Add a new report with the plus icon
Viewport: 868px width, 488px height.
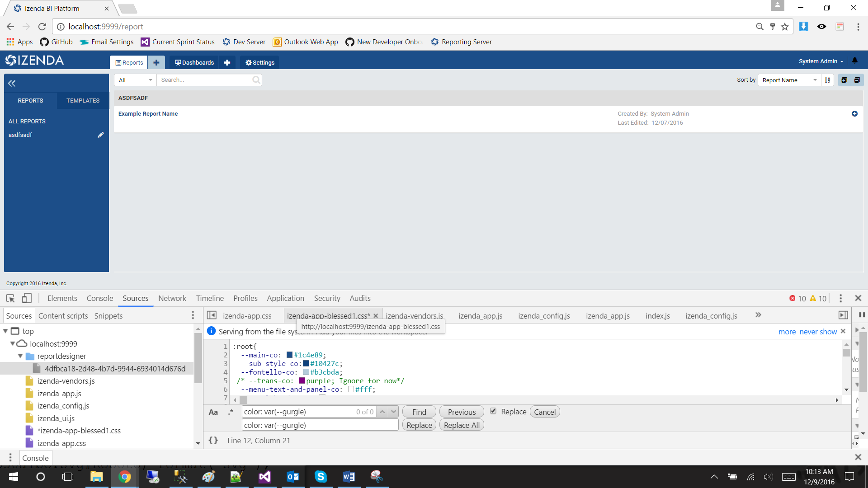(156, 62)
